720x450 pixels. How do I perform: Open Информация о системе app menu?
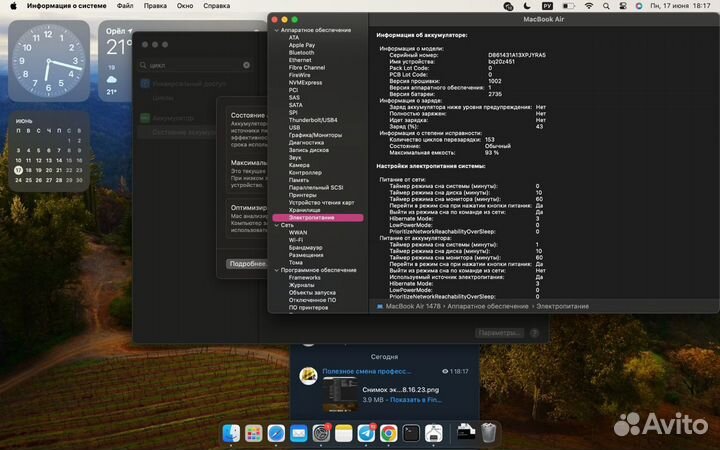67,6
